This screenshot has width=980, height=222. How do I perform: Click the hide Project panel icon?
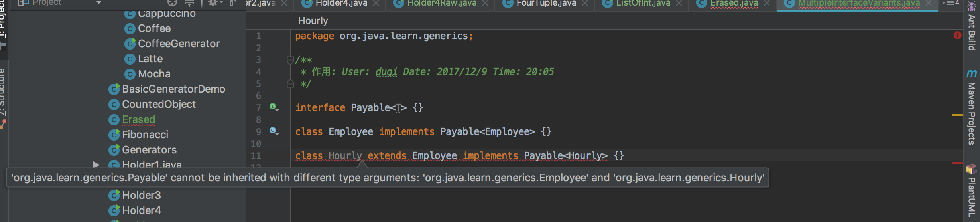point(234,3)
